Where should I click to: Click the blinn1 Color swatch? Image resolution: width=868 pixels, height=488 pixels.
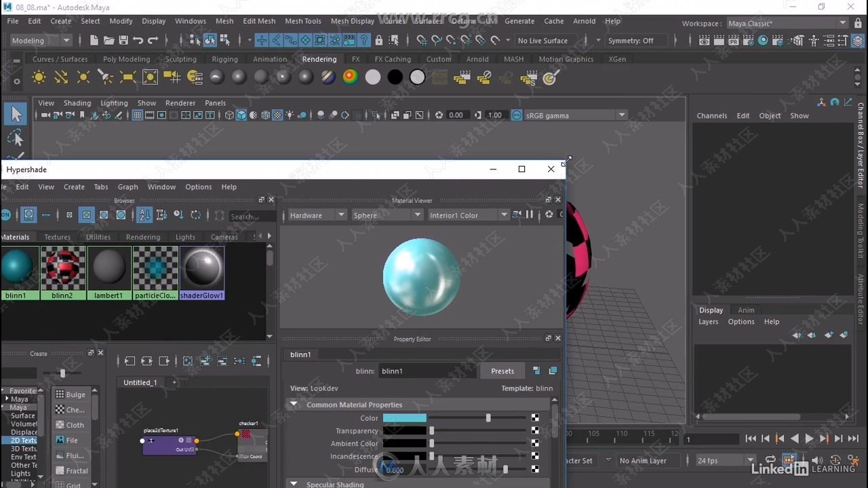pos(405,418)
